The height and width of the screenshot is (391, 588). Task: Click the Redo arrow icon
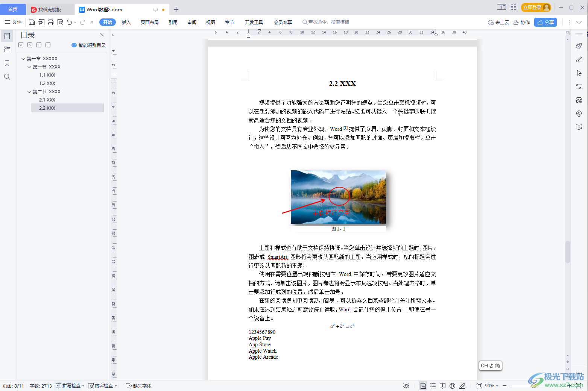[82, 22]
